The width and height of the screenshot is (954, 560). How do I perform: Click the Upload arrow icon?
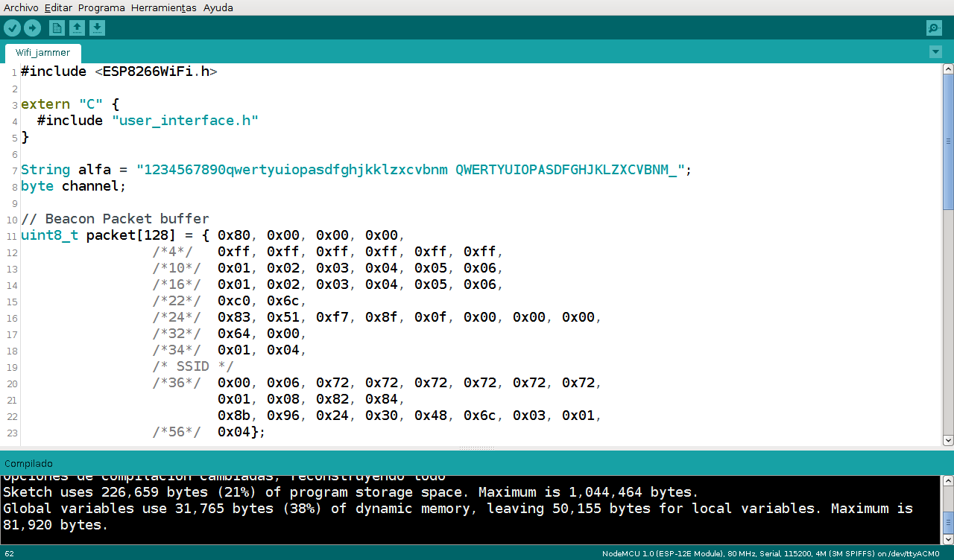click(32, 28)
